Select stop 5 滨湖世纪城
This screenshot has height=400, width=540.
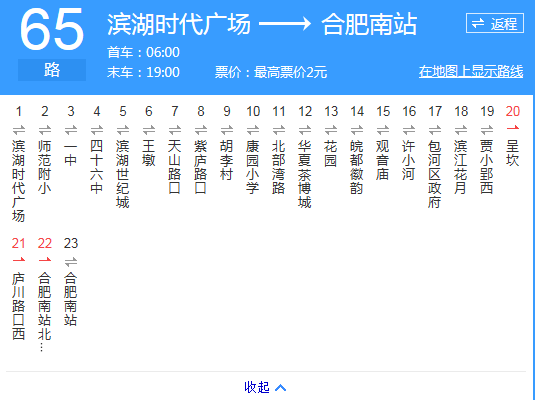pos(123,174)
